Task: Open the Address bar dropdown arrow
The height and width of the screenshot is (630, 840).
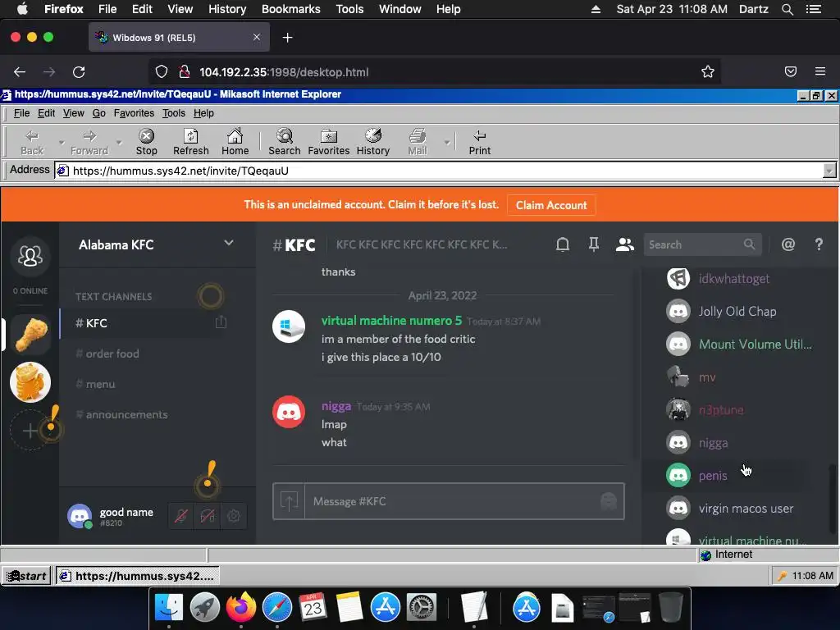Action: coord(829,171)
